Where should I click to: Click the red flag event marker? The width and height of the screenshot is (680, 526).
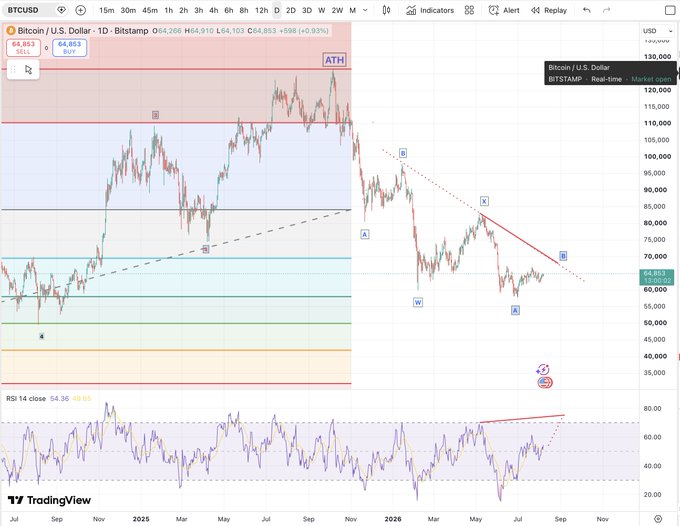pyautogui.click(x=544, y=382)
